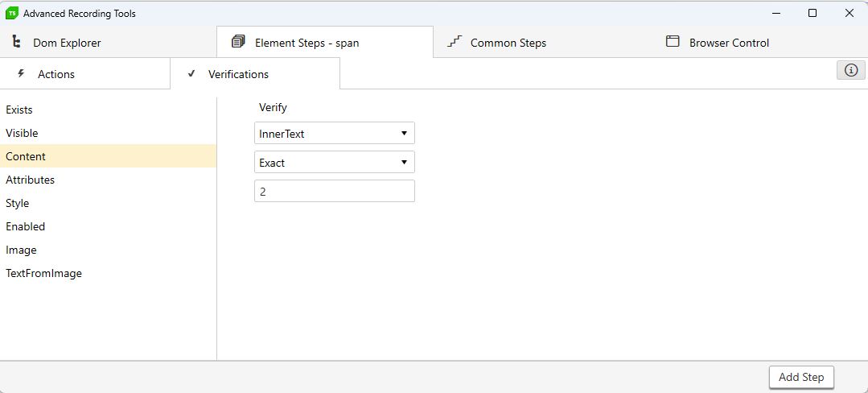Select the Verifications sub-tab
This screenshot has width=868, height=393.
click(255, 74)
